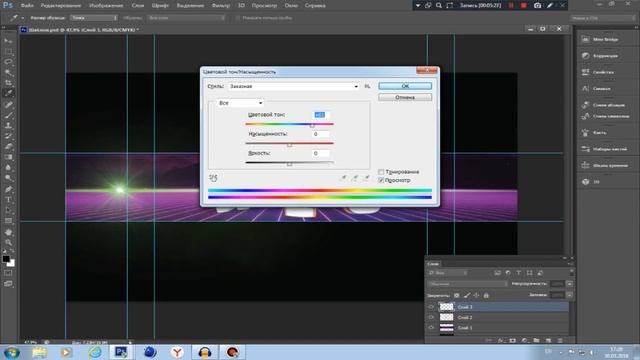This screenshot has height=360, width=640.
Task: Click the preset options icon beside Стиль
Action: 367,86
